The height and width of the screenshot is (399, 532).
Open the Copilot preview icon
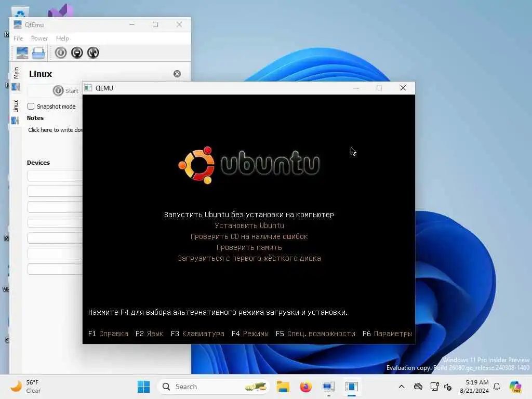point(515,387)
